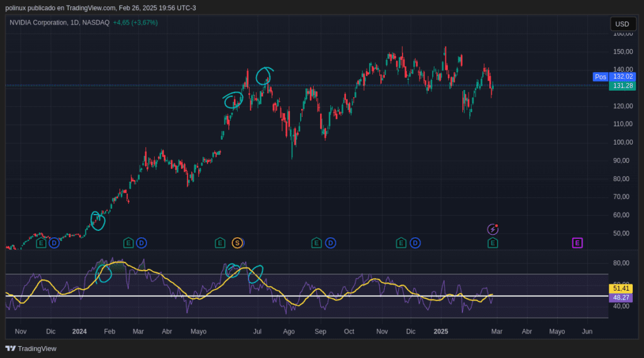644x358 pixels.
Task: Click the blue Pos position label
Action: (601, 77)
